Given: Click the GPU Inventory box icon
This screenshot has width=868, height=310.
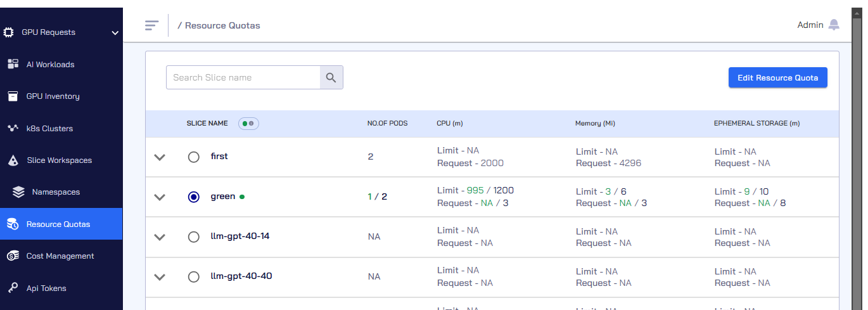Looking at the screenshot, I should click(x=13, y=96).
